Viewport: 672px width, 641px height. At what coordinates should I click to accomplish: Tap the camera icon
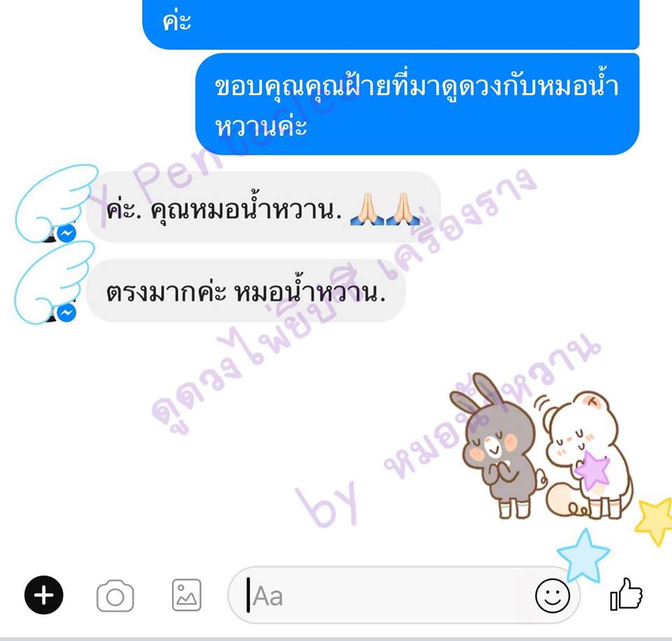tap(115, 596)
